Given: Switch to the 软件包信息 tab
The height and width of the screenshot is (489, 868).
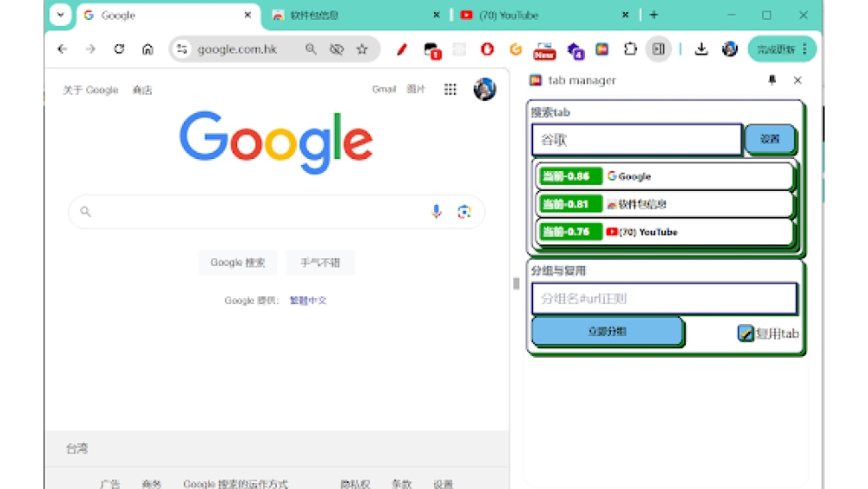Looking at the screenshot, I should point(354,16).
